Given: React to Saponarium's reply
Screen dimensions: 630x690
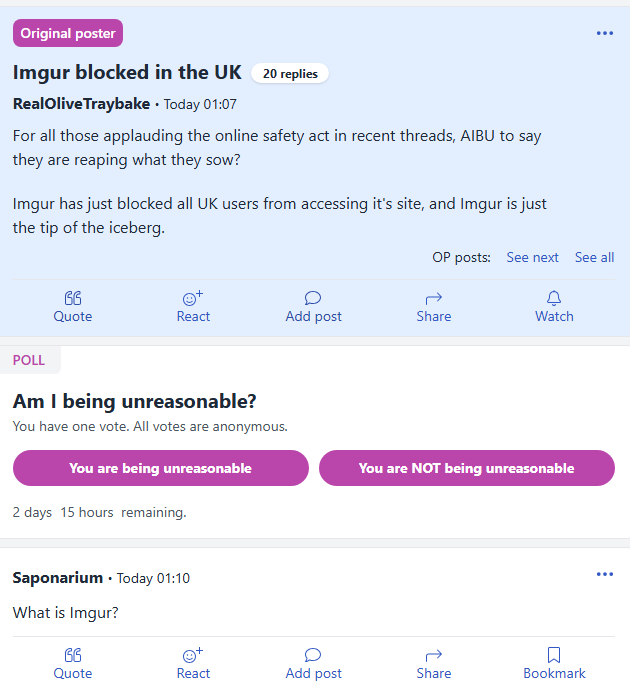Looking at the screenshot, I should pos(193,663).
